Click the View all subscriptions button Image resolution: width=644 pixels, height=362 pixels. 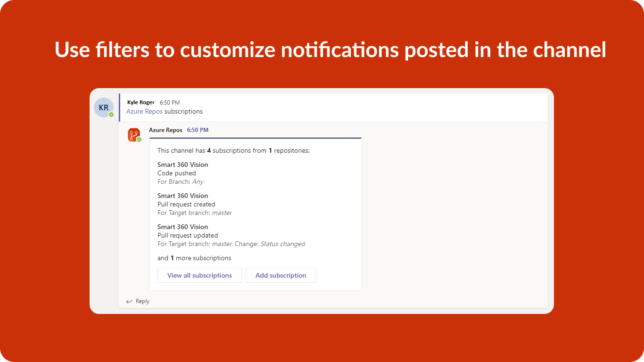point(199,275)
